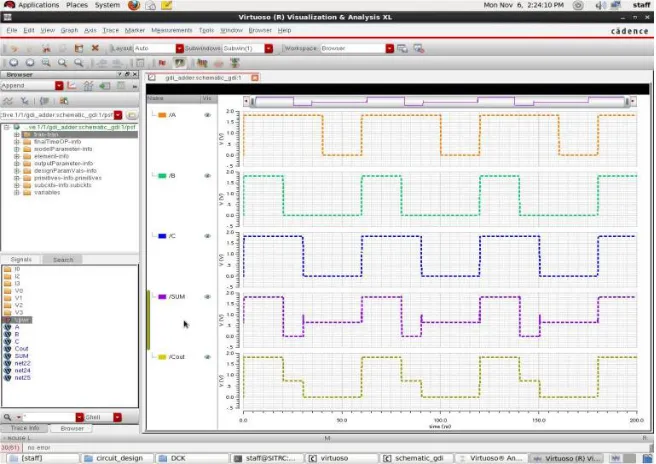Toggle visibility eye for trace /C
Screen dimensions: 656x464
[x=207, y=236]
